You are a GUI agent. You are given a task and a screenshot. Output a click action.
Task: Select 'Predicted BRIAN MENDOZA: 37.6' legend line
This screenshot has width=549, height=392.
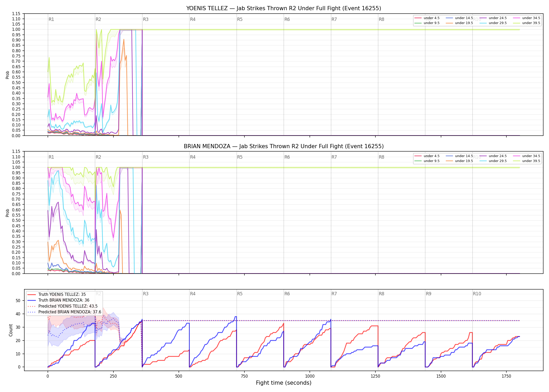coord(64,312)
